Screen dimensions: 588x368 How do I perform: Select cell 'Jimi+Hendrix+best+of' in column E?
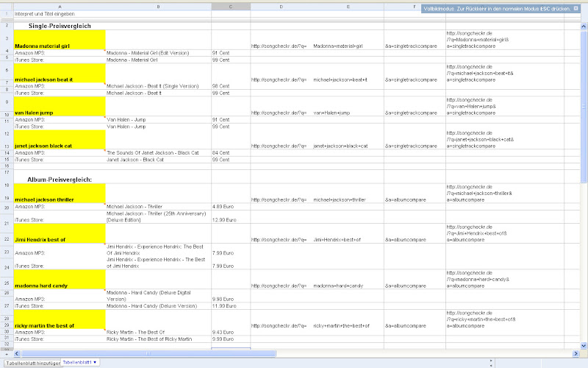[348, 233]
